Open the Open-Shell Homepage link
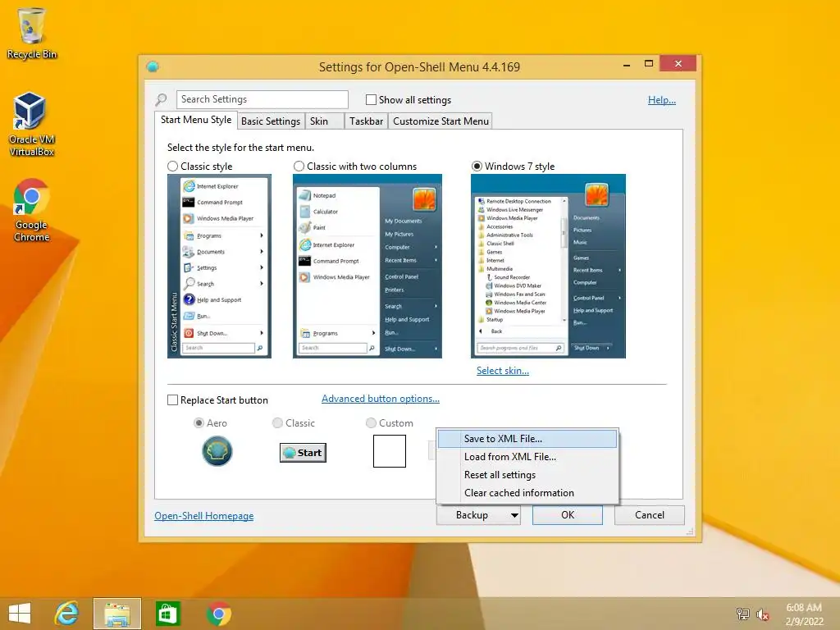Image resolution: width=840 pixels, height=630 pixels. tap(204, 516)
